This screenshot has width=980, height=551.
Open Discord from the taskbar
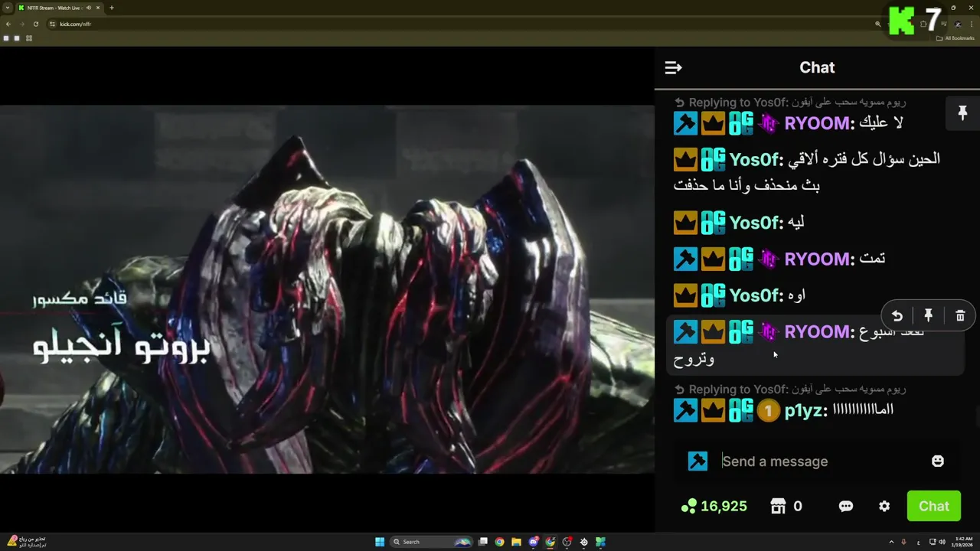[x=533, y=542]
